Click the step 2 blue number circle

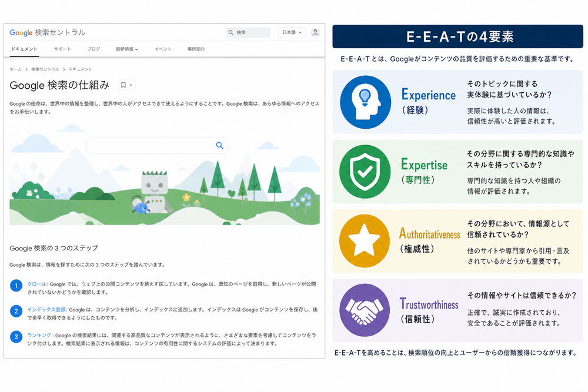pyautogui.click(x=16, y=311)
